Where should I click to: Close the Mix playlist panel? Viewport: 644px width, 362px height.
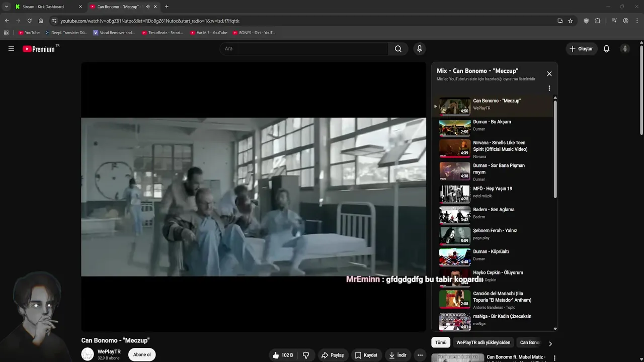coord(549,74)
